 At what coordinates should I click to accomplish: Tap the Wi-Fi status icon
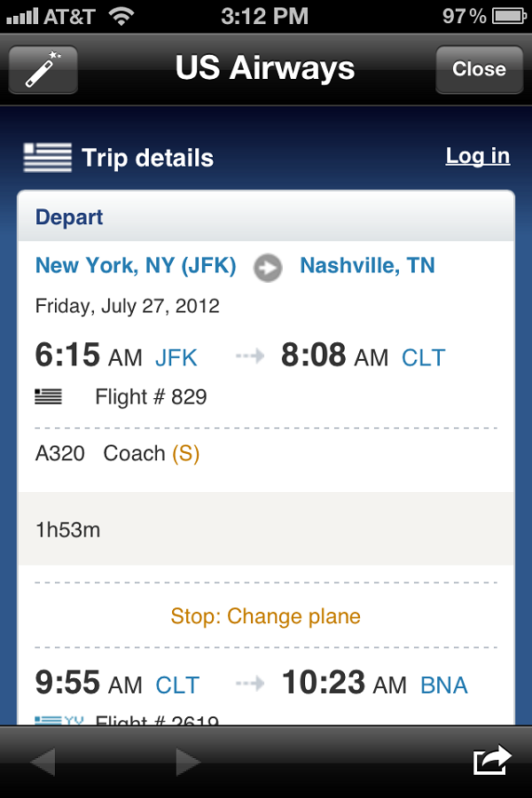(121, 16)
